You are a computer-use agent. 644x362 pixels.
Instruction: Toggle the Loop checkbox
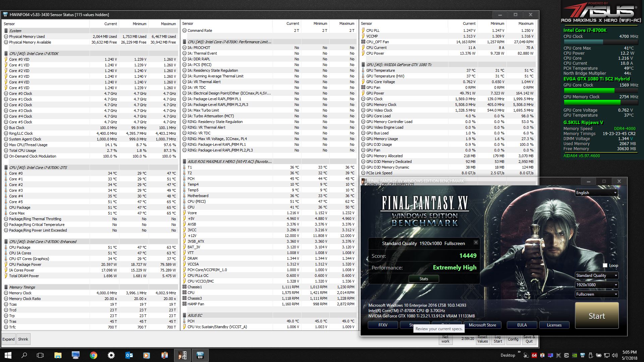605,265
